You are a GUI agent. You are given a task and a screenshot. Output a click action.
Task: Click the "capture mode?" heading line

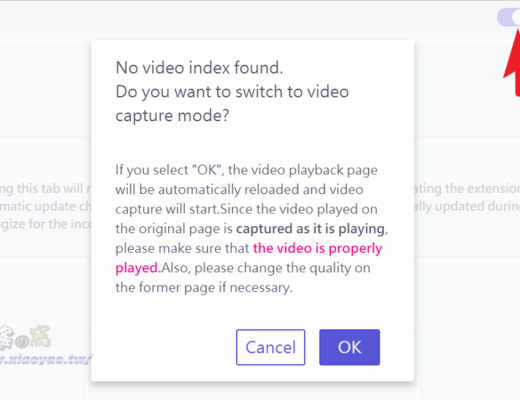172,116
